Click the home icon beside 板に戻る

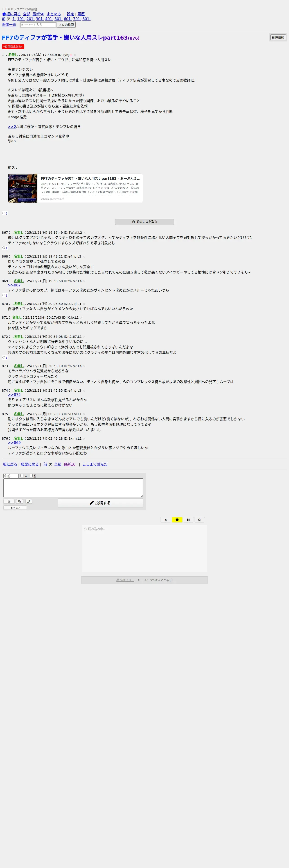(4, 14)
